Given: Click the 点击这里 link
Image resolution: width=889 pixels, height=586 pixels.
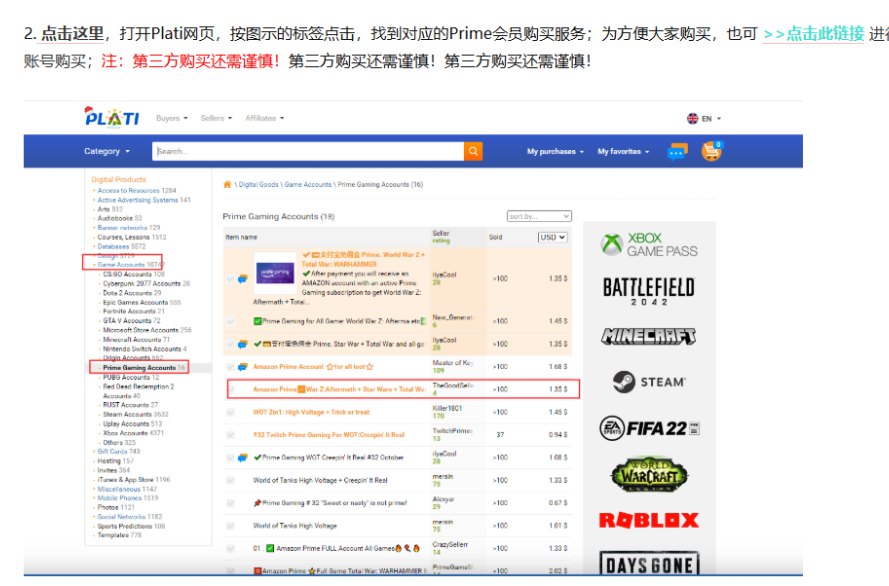Looking at the screenshot, I should [73, 34].
